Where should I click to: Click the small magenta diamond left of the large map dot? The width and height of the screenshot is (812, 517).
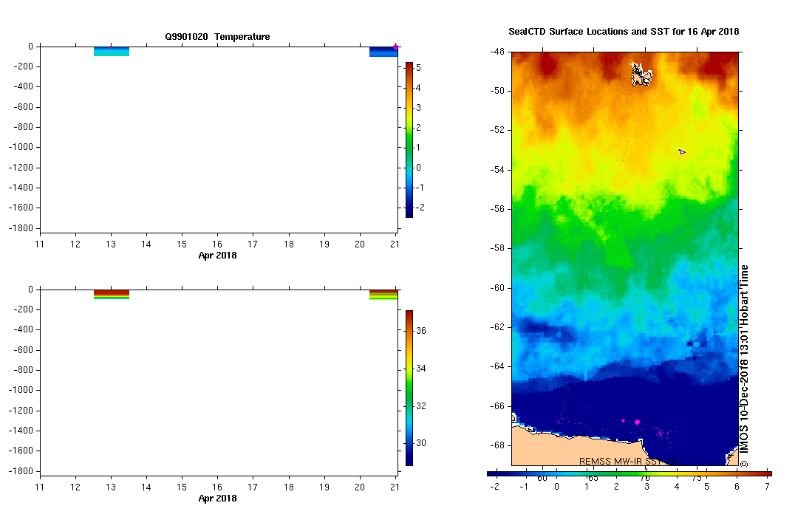[624, 421]
